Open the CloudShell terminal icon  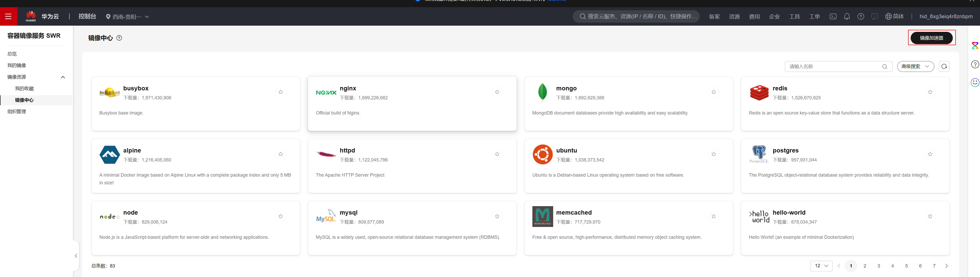833,16
